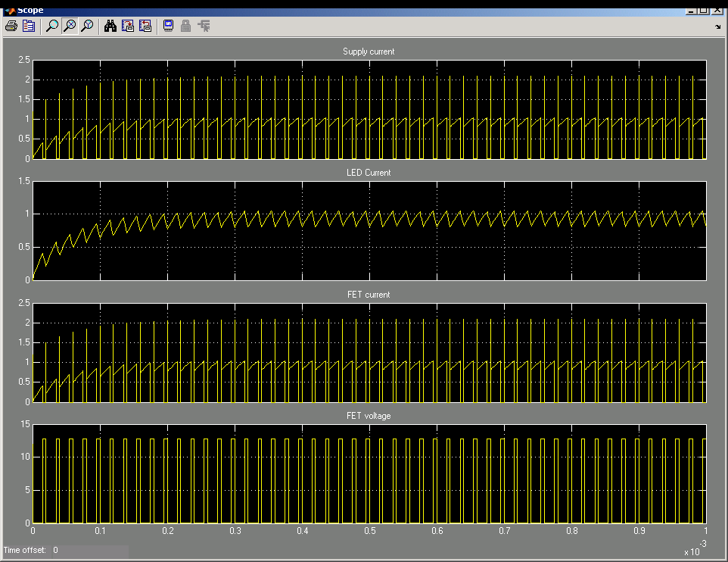Click the dock arrow at toolbar right
The height and width of the screenshot is (562, 728).
coord(718,27)
